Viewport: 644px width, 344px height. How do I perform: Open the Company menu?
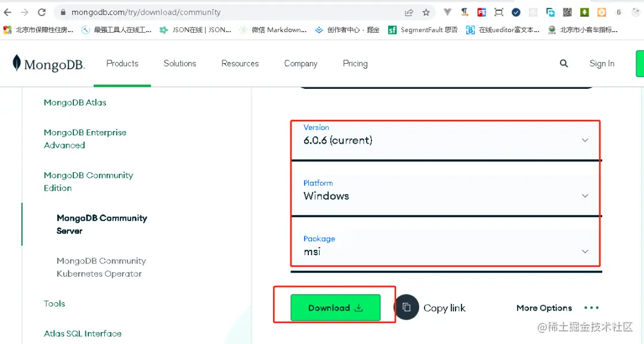click(301, 64)
